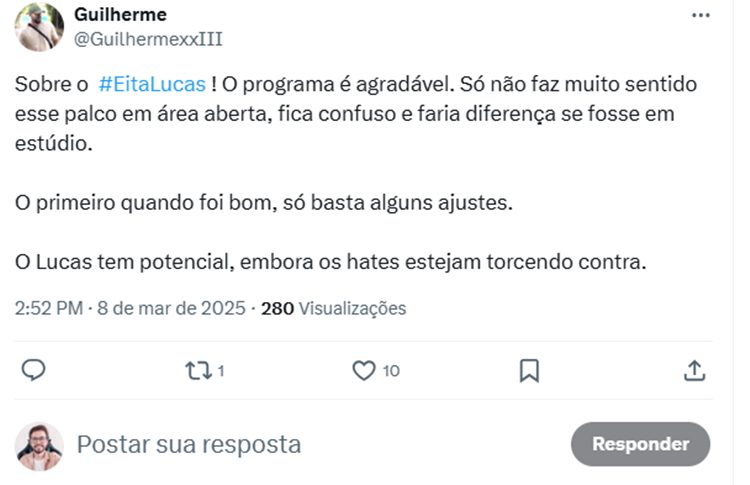Like the tweet with the heart icon
750x485 pixels.
(364, 370)
